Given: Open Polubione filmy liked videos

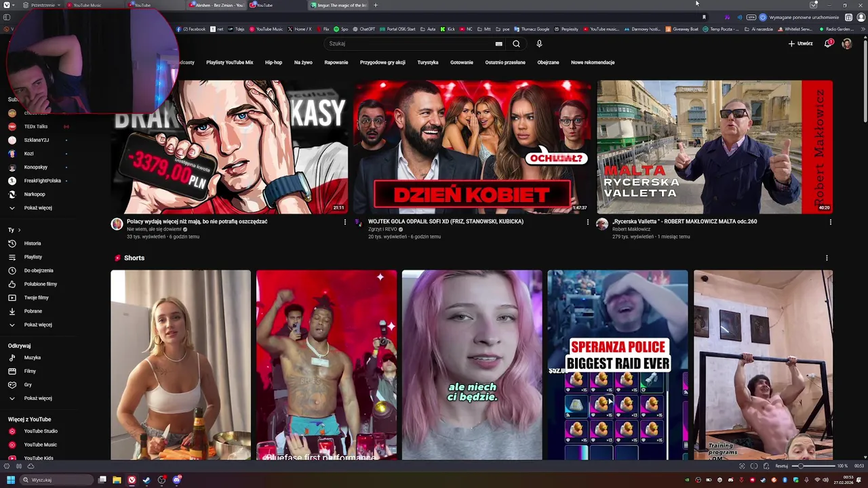Looking at the screenshot, I should coord(40,284).
